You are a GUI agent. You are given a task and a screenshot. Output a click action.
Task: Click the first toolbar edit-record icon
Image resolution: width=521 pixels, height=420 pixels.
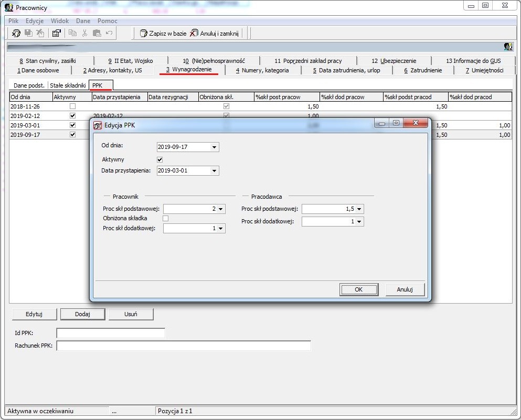pos(16,33)
